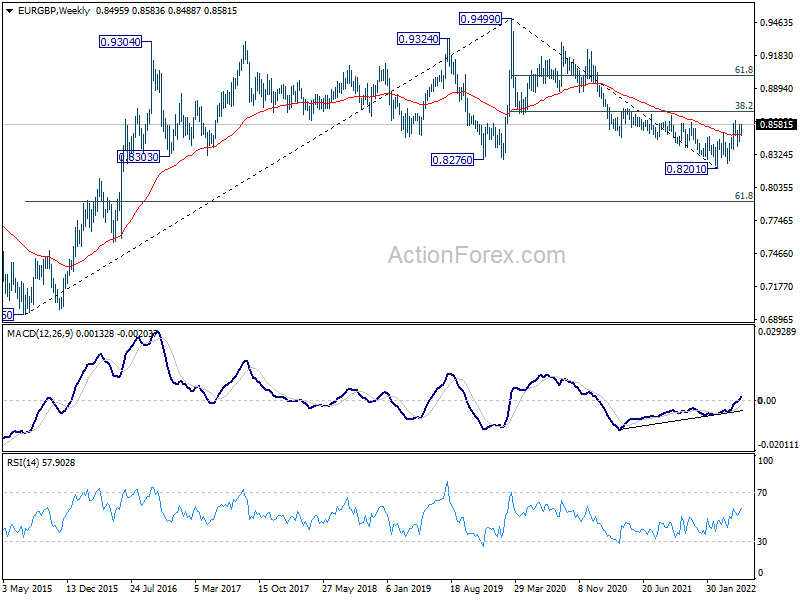Select the 29 Mar 2020 date label

click(540, 589)
